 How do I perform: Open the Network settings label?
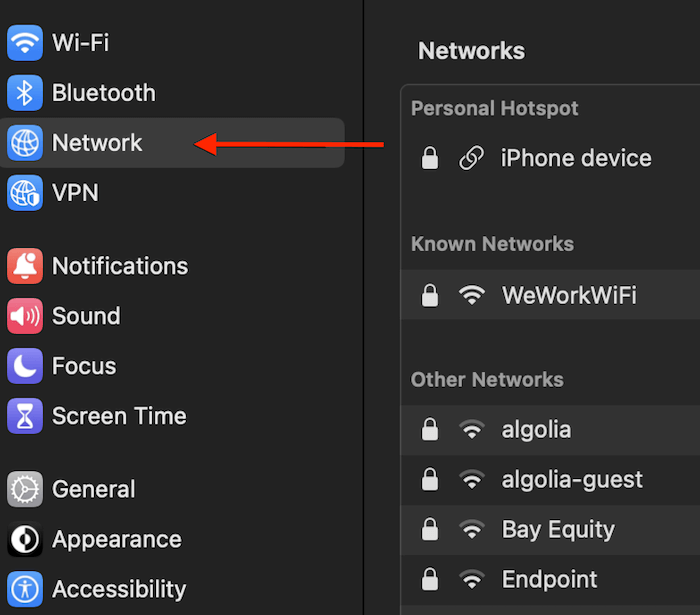tap(97, 143)
